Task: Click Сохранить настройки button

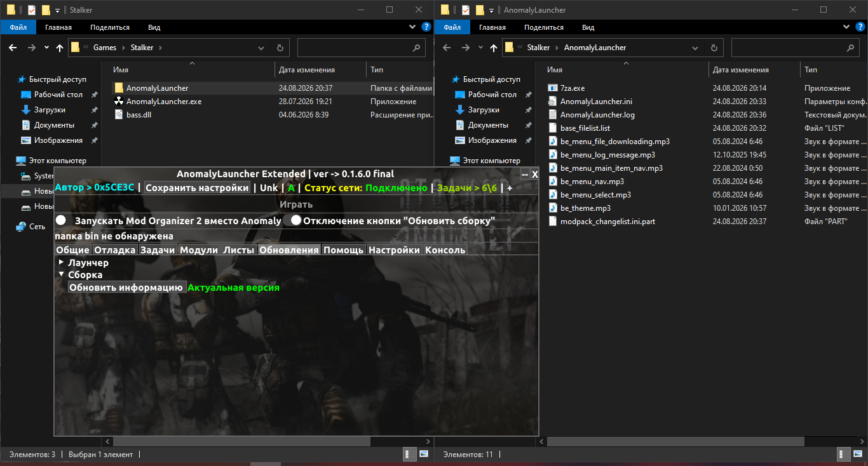Action: [x=197, y=188]
